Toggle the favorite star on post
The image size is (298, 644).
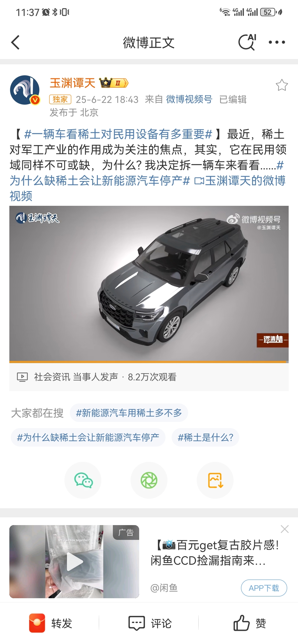click(x=282, y=85)
